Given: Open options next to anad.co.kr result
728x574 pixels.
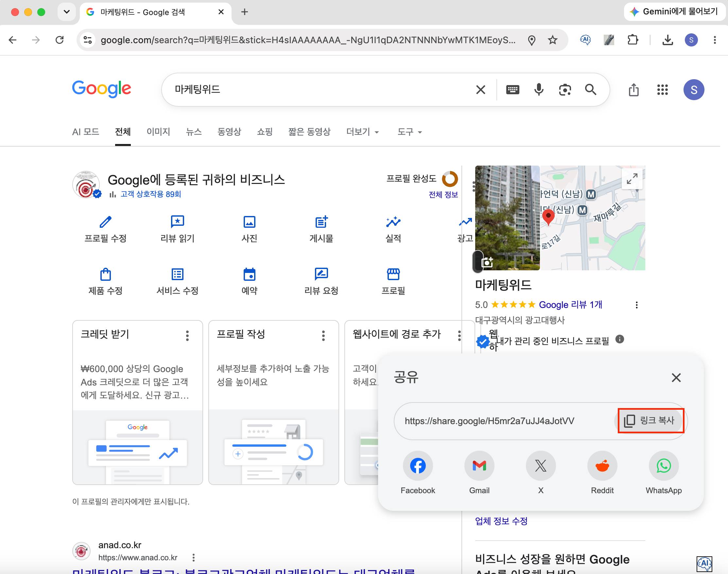Looking at the screenshot, I should pos(193,558).
